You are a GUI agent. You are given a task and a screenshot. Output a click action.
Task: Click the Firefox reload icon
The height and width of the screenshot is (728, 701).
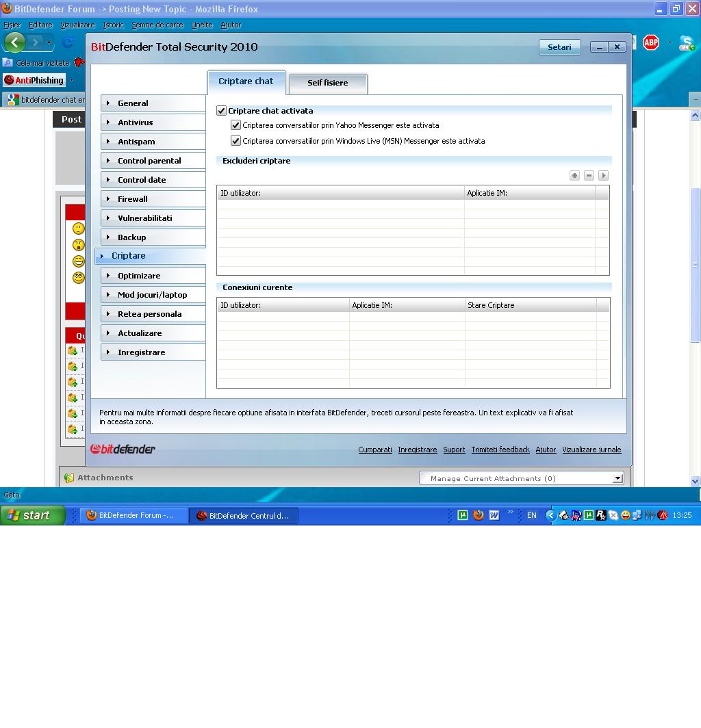pos(68,42)
